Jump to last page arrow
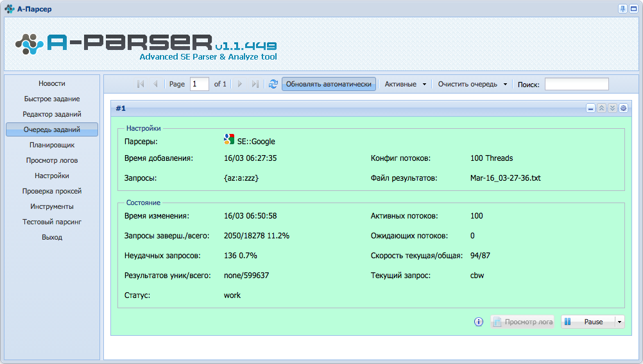The height and width of the screenshot is (364, 643). 255,84
